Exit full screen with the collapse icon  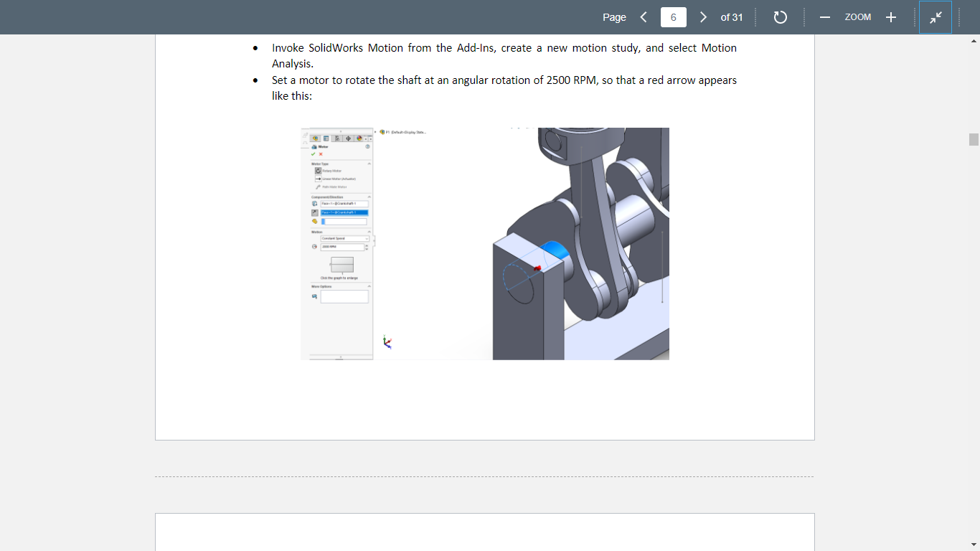[936, 17]
